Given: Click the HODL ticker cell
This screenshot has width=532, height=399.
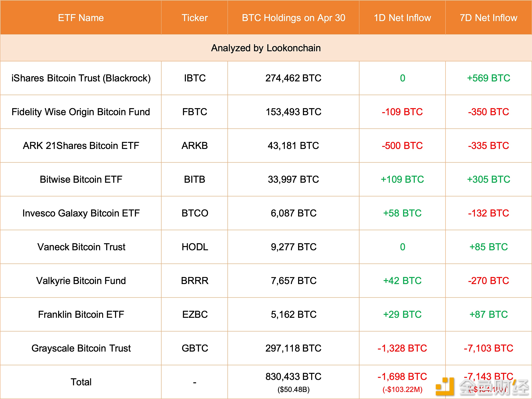Looking at the screenshot, I should [194, 247].
